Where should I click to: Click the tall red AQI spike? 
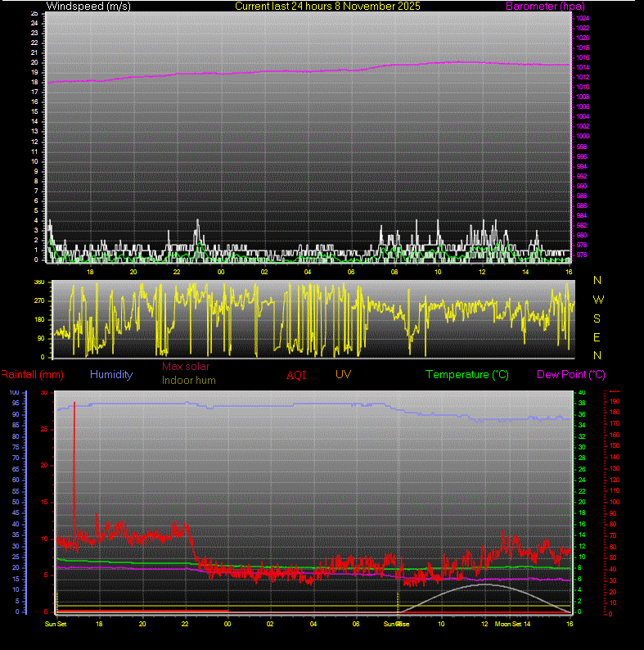pos(74,405)
